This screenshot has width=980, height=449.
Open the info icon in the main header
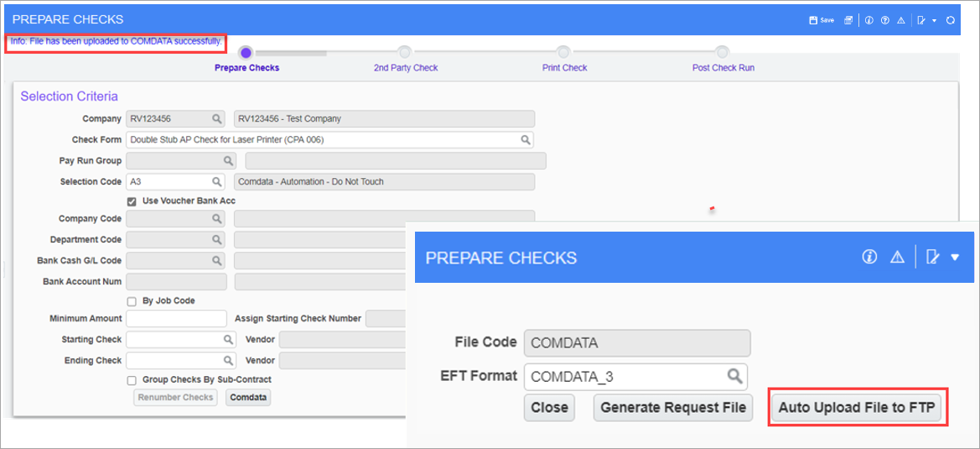(x=869, y=20)
